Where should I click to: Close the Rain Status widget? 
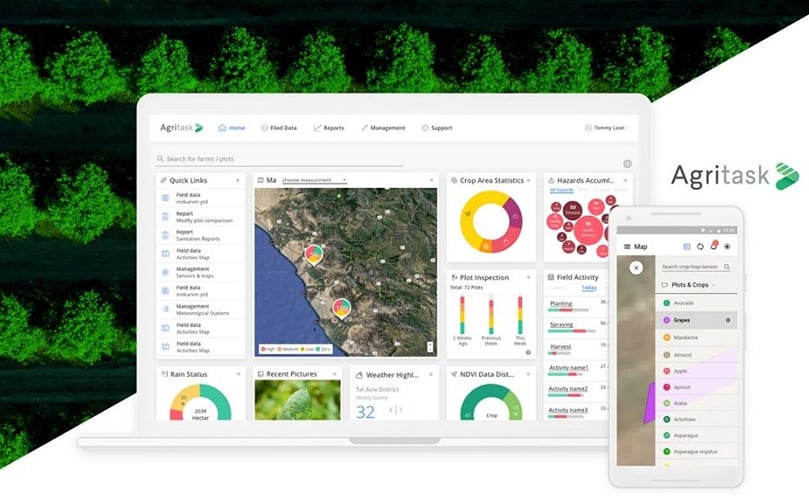coord(238,374)
